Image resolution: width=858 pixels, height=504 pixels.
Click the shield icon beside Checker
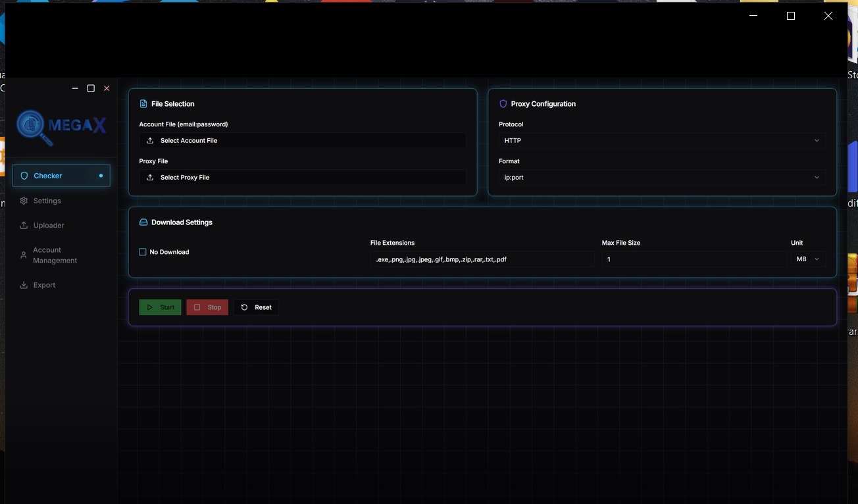pyautogui.click(x=24, y=176)
